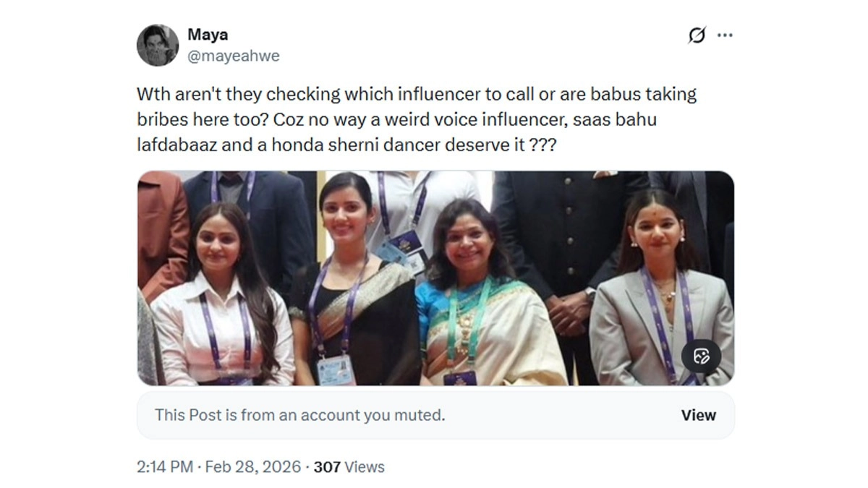Click the Grok explain-post icon
The image size is (868, 488).
697,35
